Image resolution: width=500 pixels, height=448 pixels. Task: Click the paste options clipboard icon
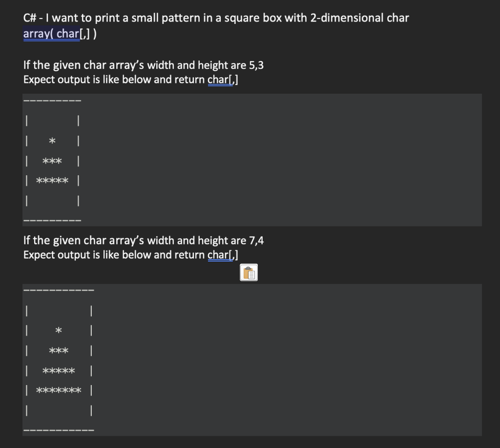pos(249,273)
